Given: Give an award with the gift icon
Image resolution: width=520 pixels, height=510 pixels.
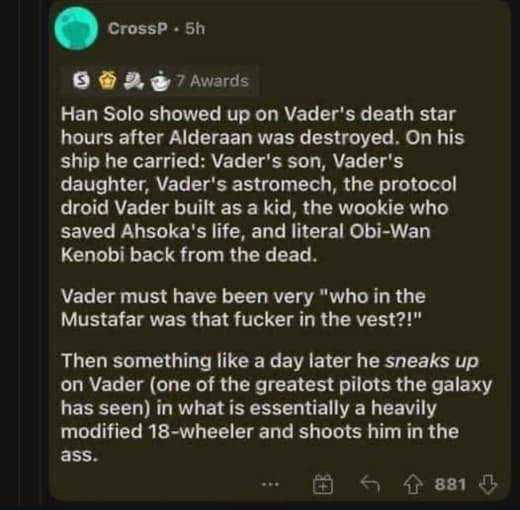Looking at the screenshot, I should click(x=323, y=484).
